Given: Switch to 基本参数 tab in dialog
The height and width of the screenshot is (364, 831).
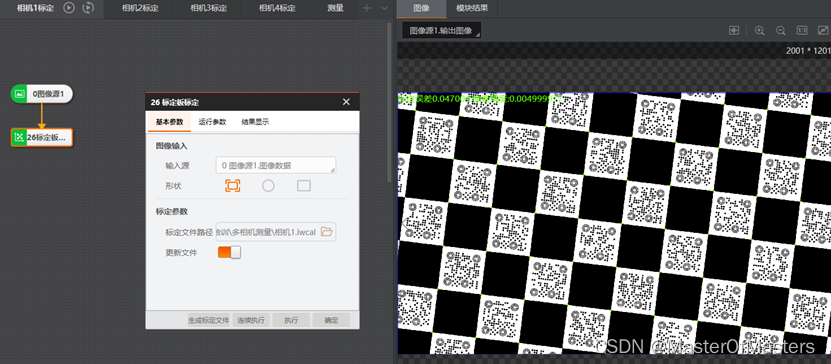Looking at the screenshot, I should pyautogui.click(x=169, y=122).
